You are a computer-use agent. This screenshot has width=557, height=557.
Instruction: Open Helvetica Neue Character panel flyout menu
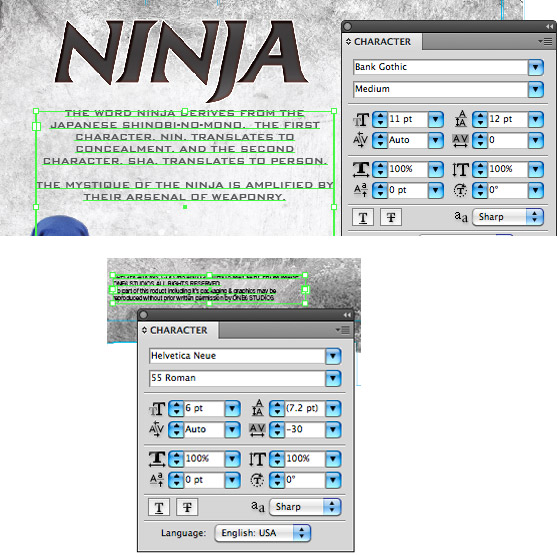[342, 330]
